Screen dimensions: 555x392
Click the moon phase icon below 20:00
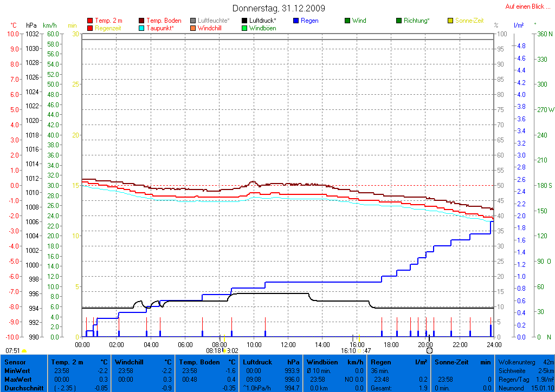pos(429,351)
